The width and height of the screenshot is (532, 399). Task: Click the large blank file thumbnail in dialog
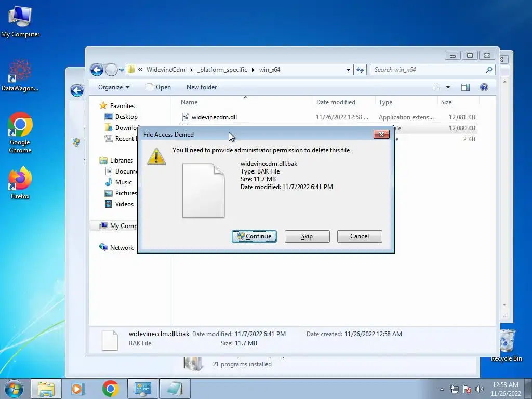(203, 190)
